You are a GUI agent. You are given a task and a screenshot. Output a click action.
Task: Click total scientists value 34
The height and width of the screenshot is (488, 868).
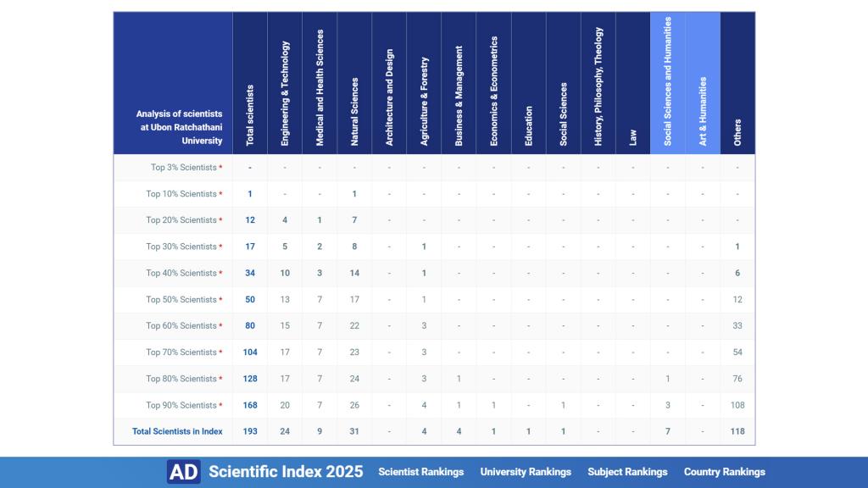tap(250, 274)
